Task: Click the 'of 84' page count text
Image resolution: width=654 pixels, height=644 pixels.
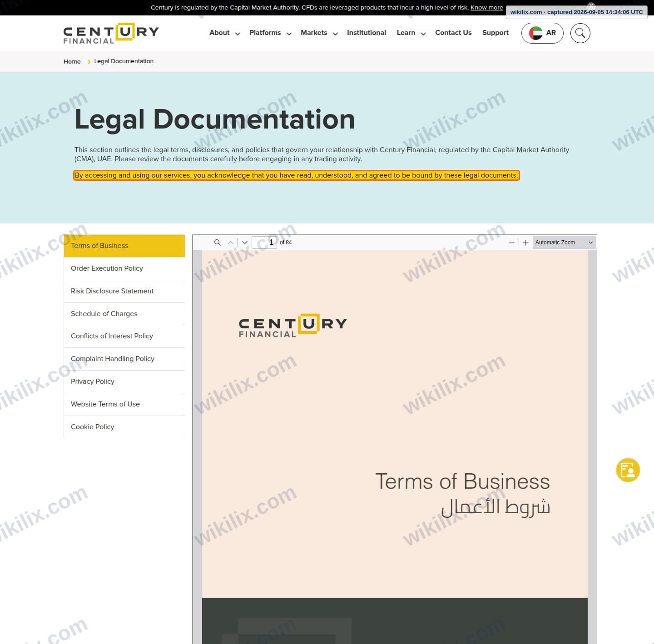Action: pyautogui.click(x=286, y=243)
